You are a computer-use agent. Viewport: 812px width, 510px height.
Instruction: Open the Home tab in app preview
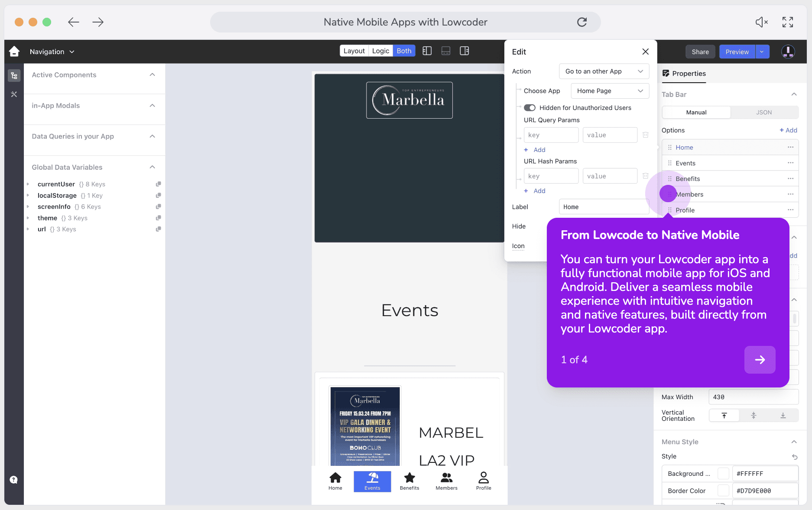pyautogui.click(x=335, y=481)
